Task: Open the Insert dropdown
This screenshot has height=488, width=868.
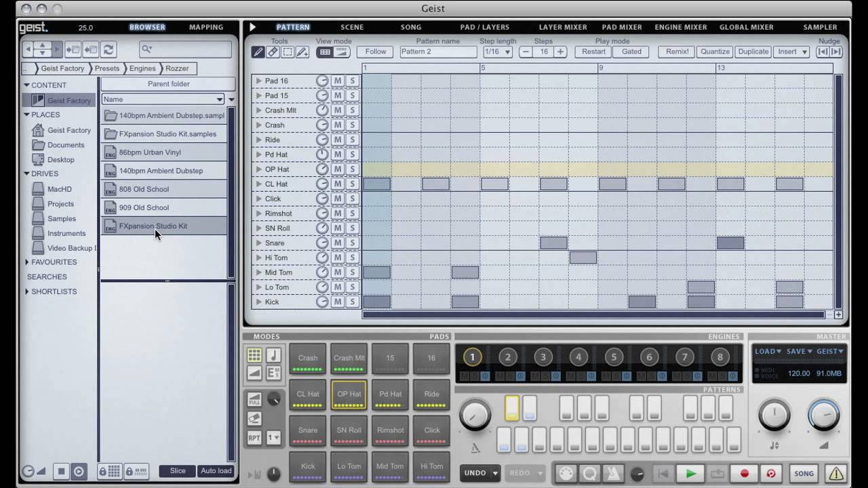Action: click(x=791, y=52)
